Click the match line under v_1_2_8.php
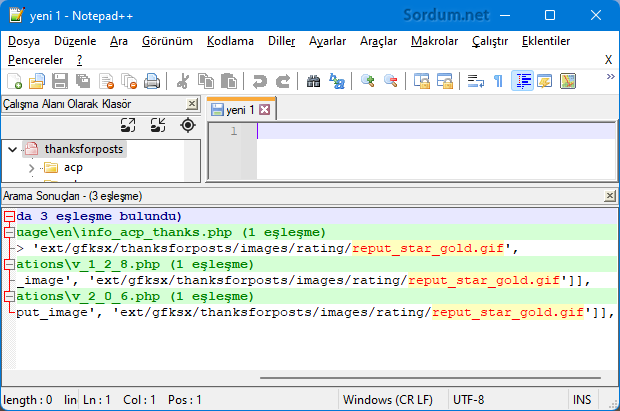 pyautogui.click(x=316, y=280)
